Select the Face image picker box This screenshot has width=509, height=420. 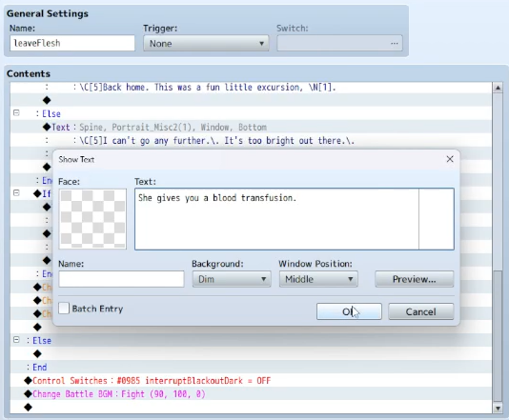(92, 219)
